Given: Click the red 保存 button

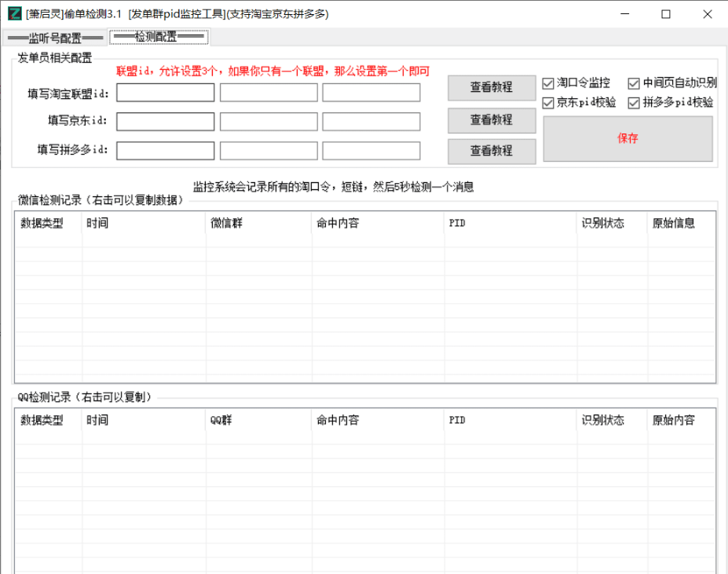Looking at the screenshot, I should (627, 138).
